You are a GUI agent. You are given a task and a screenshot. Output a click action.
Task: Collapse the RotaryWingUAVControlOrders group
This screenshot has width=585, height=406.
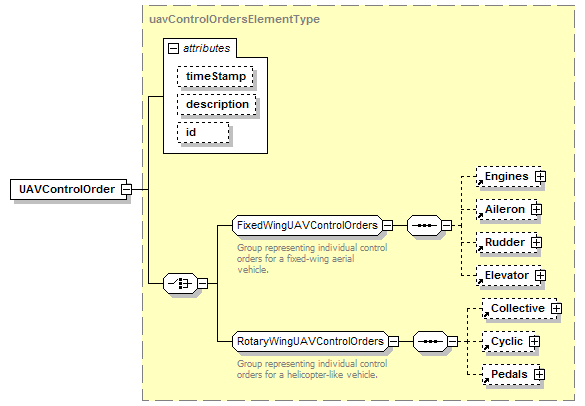click(394, 341)
